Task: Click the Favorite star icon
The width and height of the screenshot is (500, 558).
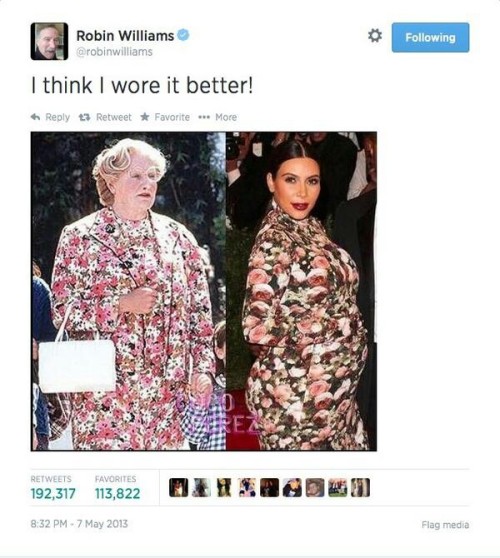Action: (x=145, y=117)
